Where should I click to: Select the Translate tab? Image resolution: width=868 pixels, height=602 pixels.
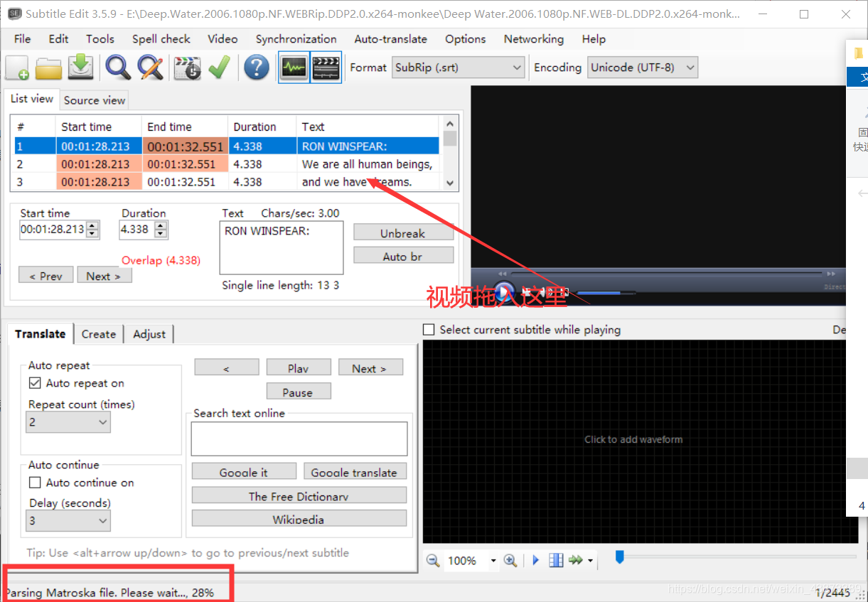coord(41,333)
